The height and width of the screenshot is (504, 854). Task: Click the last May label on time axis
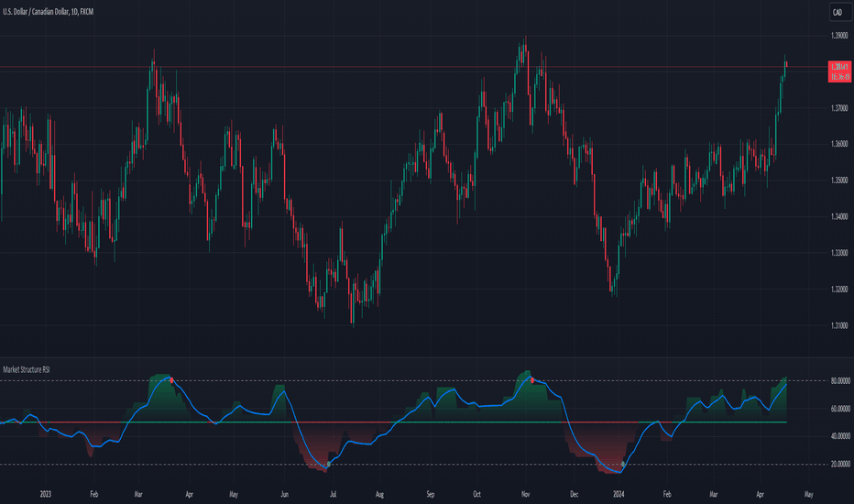[809, 494]
